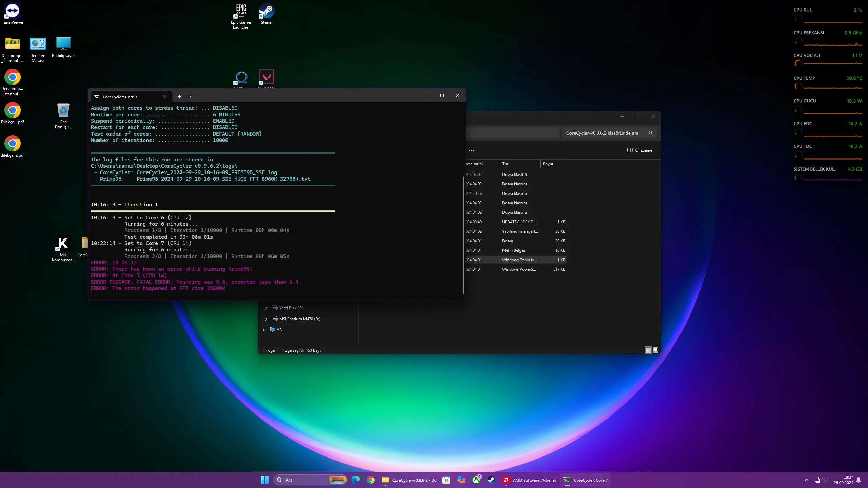Click the network icon in the system tray

coord(817,480)
